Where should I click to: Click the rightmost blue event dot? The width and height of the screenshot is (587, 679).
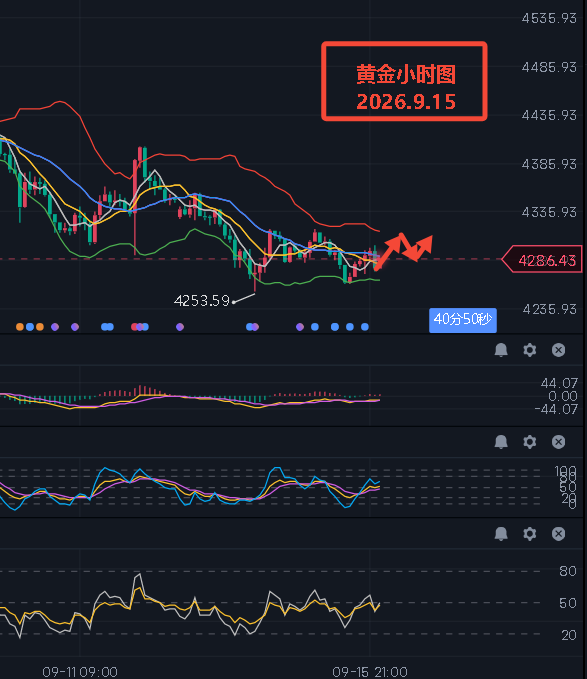point(365,327)
